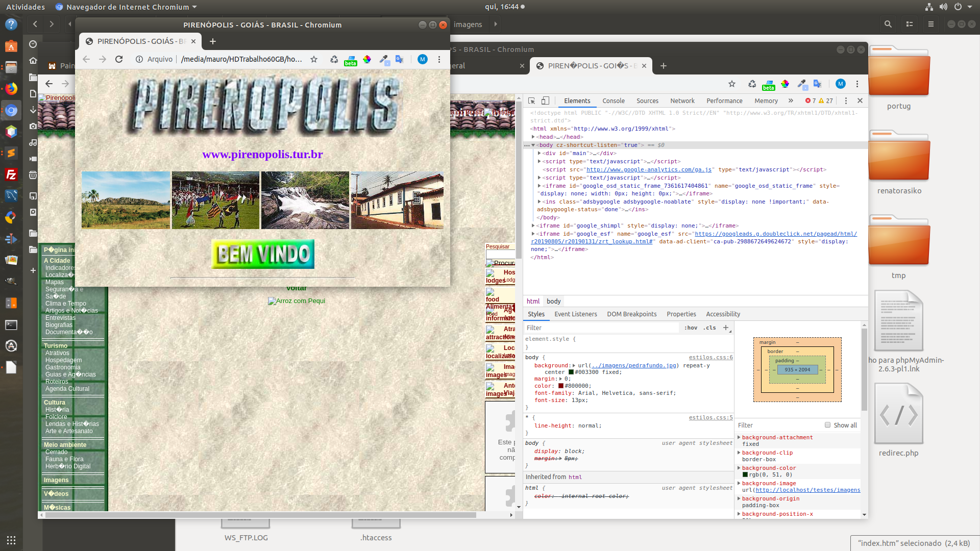
Task: Toggle the device toolbar icon in DevTools
Action: coord(545,101)
